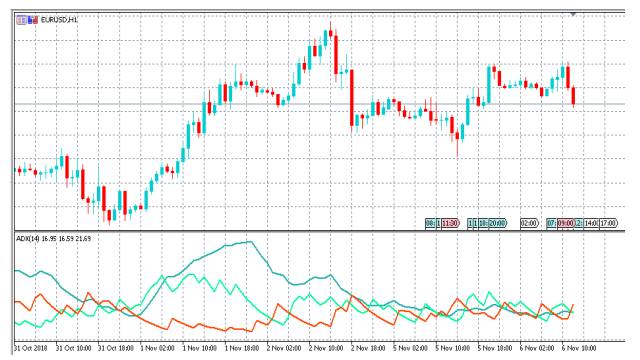Click the 31 Oct 18:00 time label

[x=116, y=348]
